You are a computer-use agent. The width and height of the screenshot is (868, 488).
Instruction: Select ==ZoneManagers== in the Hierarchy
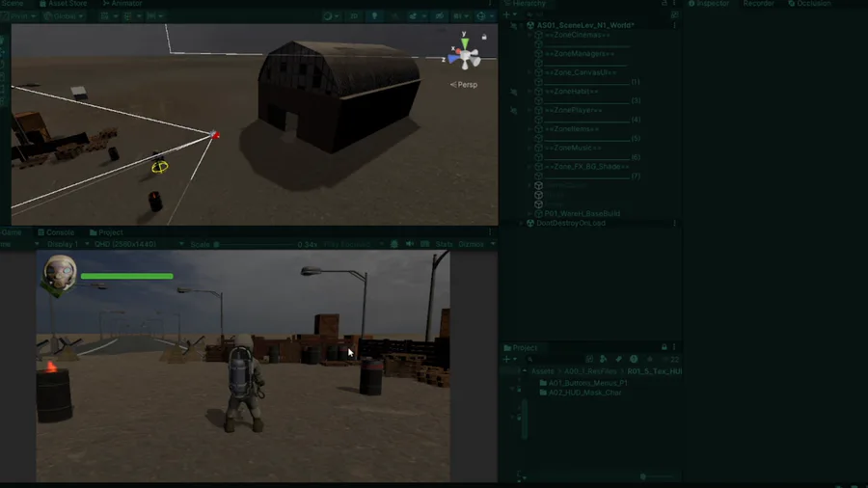tap(579, 54)
